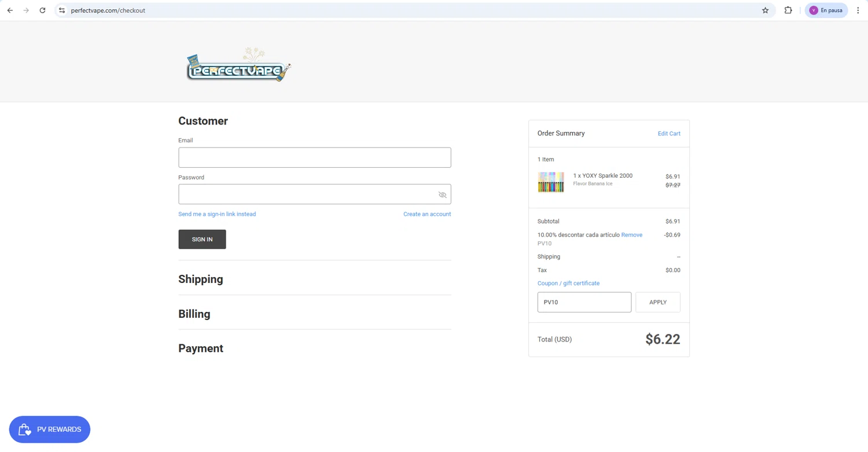Focus the Email input field

pos(315,157)
